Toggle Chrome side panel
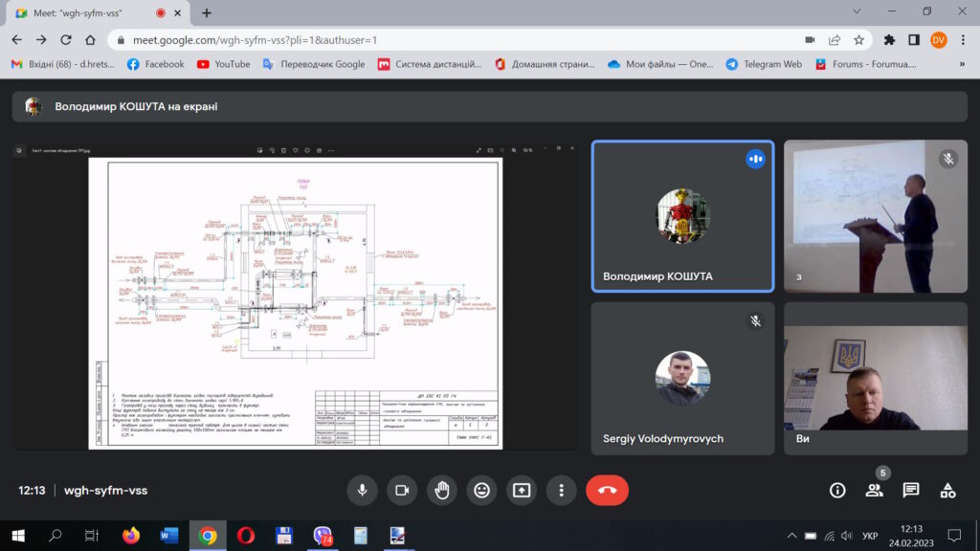This screenshot has width=980, height=551. pos(914,40)
